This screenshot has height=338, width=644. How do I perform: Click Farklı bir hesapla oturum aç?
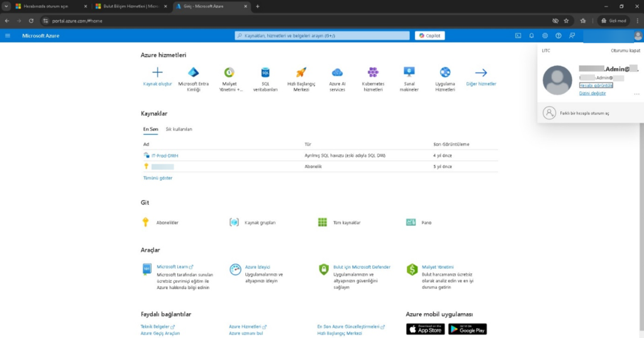(x=584, y=113)
